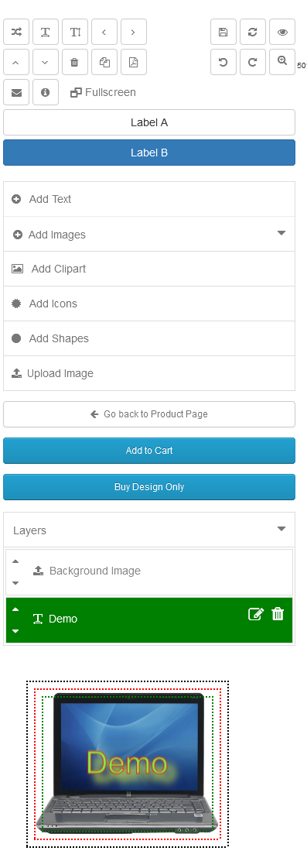The width and height of the screenshot is (307, 868).
Task: Click the info circle icon
Action: coord(46,92)
